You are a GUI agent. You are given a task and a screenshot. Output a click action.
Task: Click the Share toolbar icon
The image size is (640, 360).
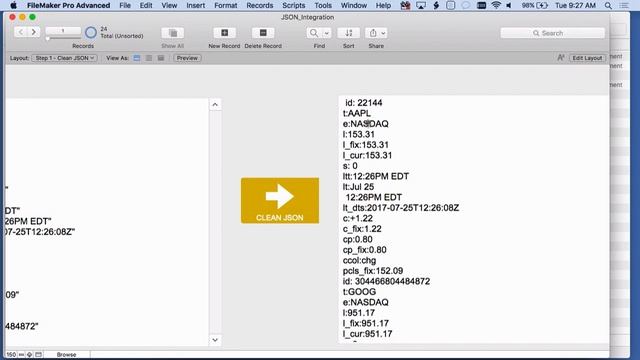coord(373,33)
